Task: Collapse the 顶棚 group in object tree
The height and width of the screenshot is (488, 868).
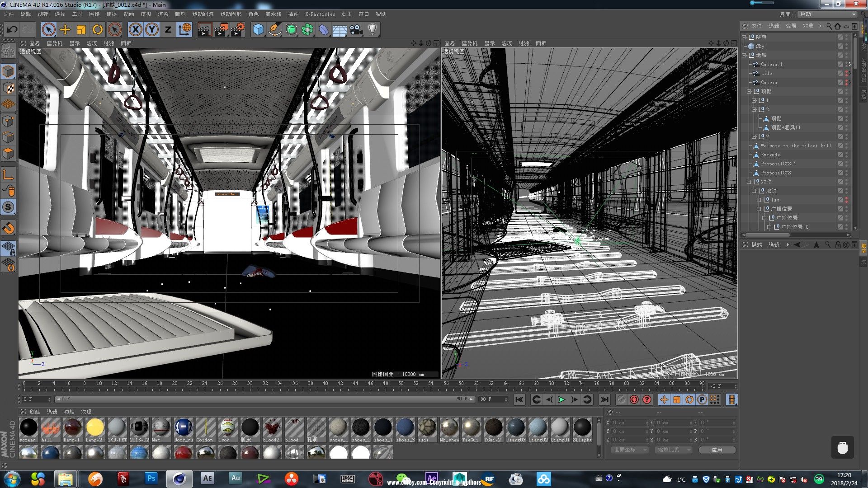Action: (749, 91)
